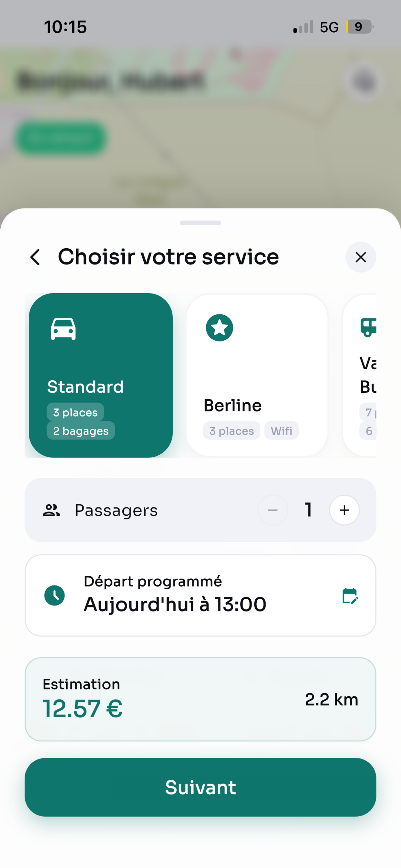The image size is (401, 868).
Task: Tap the blurred green button on map
Action: [61, 138]
